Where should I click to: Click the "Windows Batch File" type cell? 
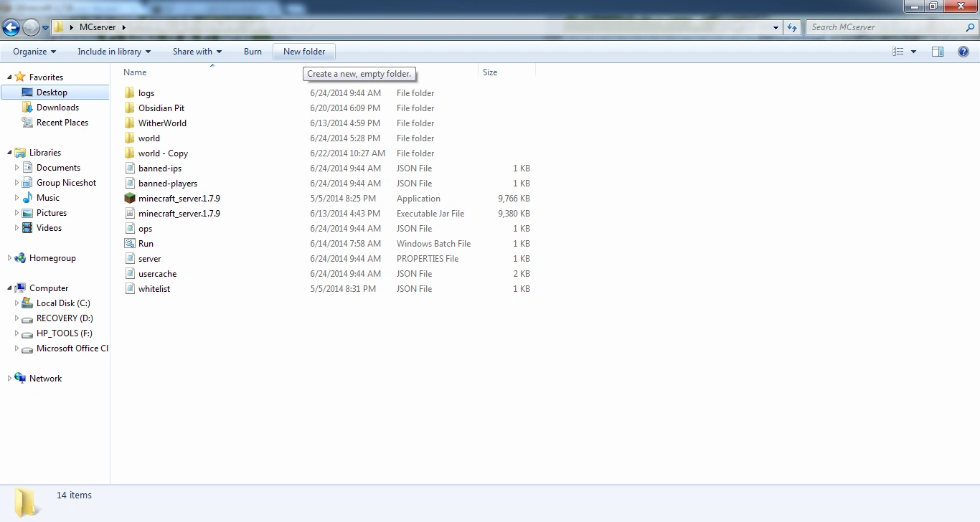[x=433, y=244]
